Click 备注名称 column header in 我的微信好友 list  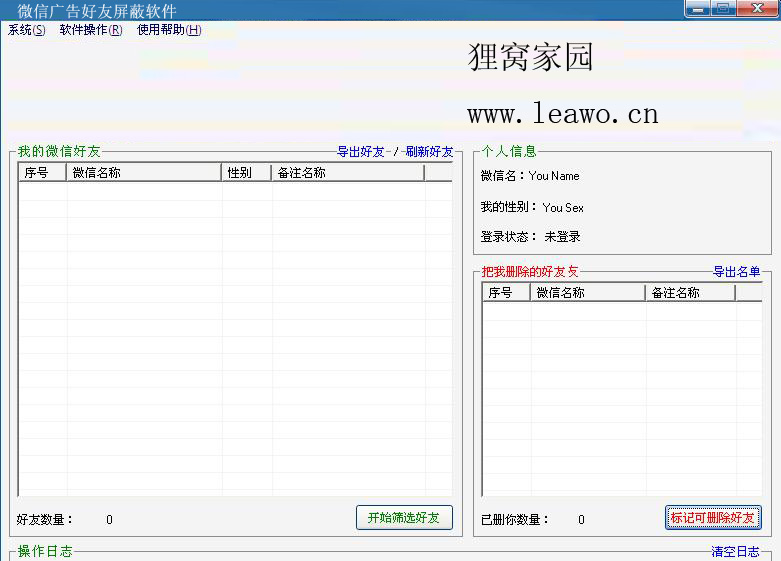pos(348,173)
